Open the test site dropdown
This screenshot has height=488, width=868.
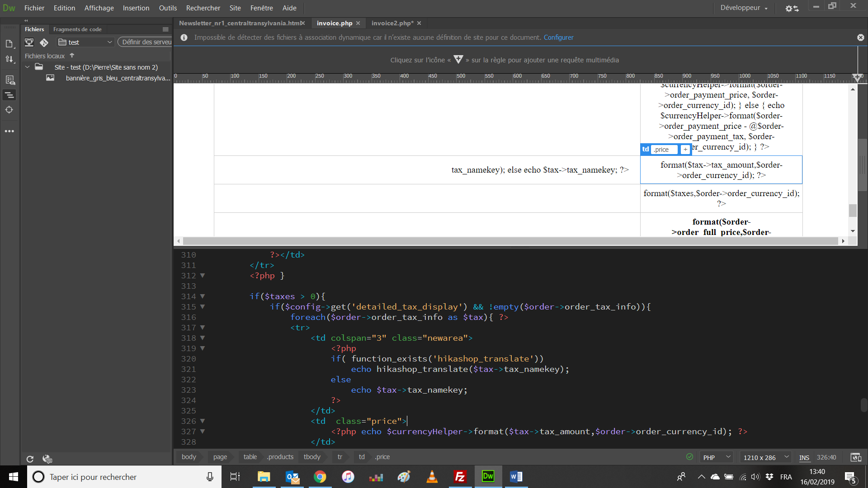pyautogui.click(x=86, y=42)
